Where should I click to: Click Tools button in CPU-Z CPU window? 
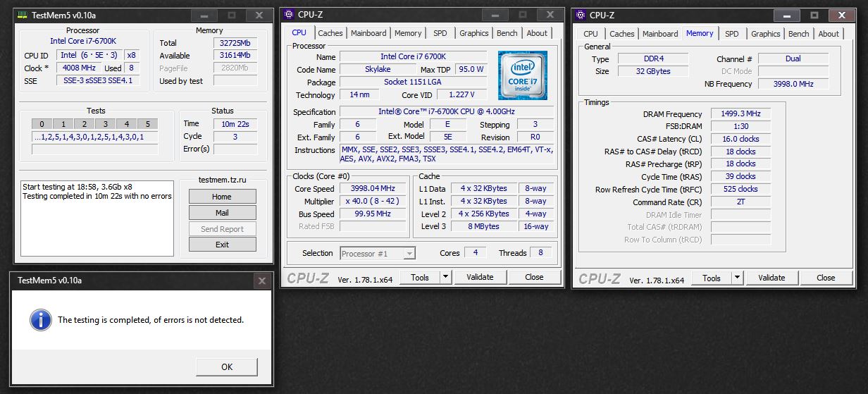click(x=420, y=277)
